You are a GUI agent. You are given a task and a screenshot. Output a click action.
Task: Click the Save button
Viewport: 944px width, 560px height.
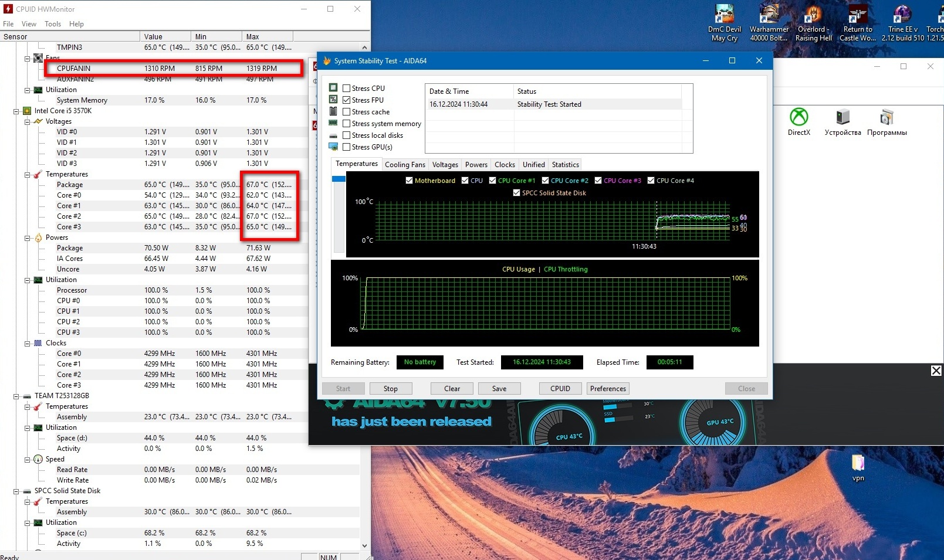(x=499, y=388)
